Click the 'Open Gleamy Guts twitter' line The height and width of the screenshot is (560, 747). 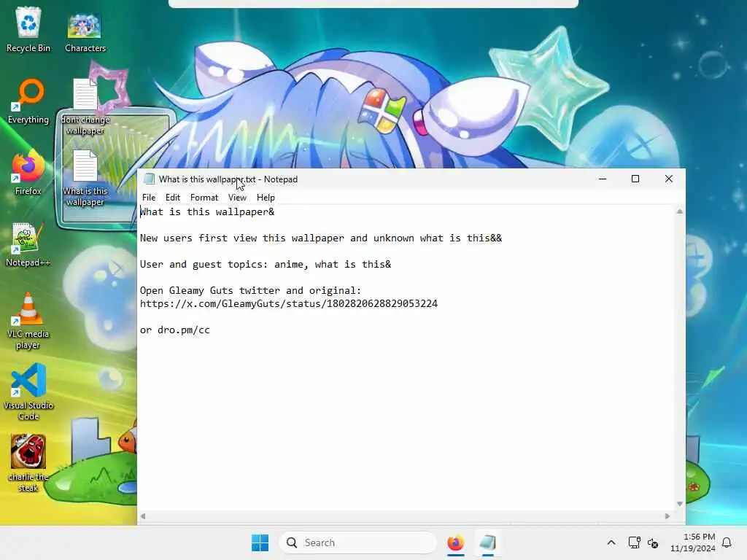click(x=251, y=290)
